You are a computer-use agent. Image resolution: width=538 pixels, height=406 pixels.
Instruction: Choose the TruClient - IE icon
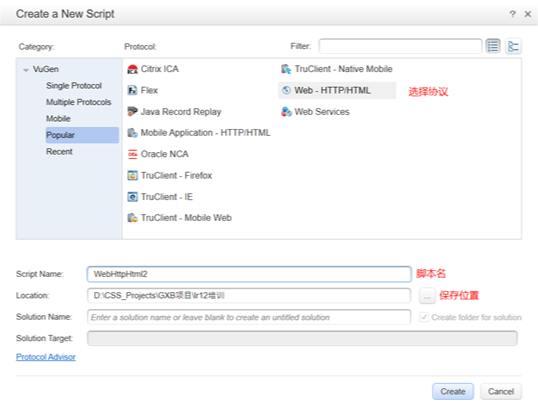tap(132, 197)
